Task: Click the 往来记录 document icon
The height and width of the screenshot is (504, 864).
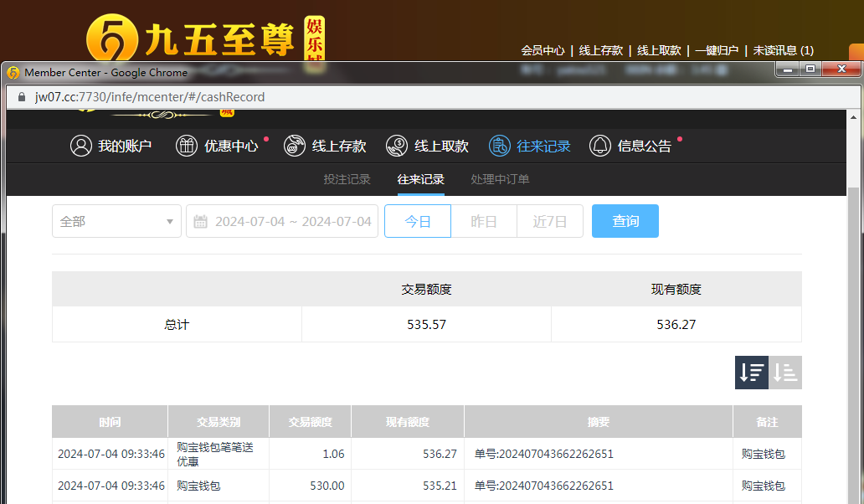Action: click(500, 146)
